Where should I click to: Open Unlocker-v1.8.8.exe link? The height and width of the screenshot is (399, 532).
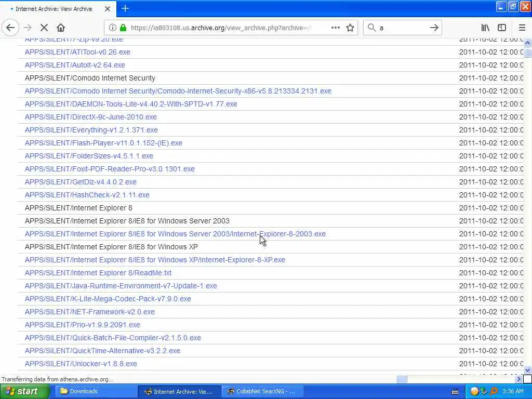coord(81,364)
